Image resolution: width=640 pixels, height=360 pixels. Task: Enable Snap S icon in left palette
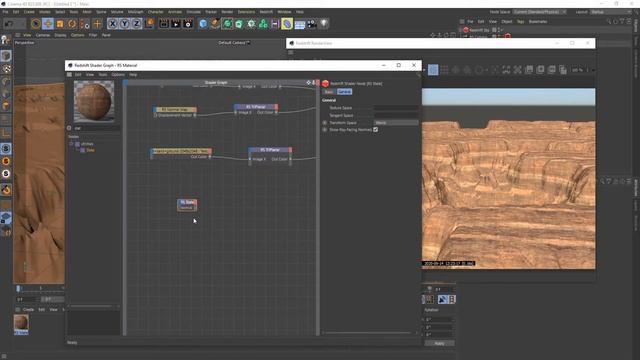(6, 149)
